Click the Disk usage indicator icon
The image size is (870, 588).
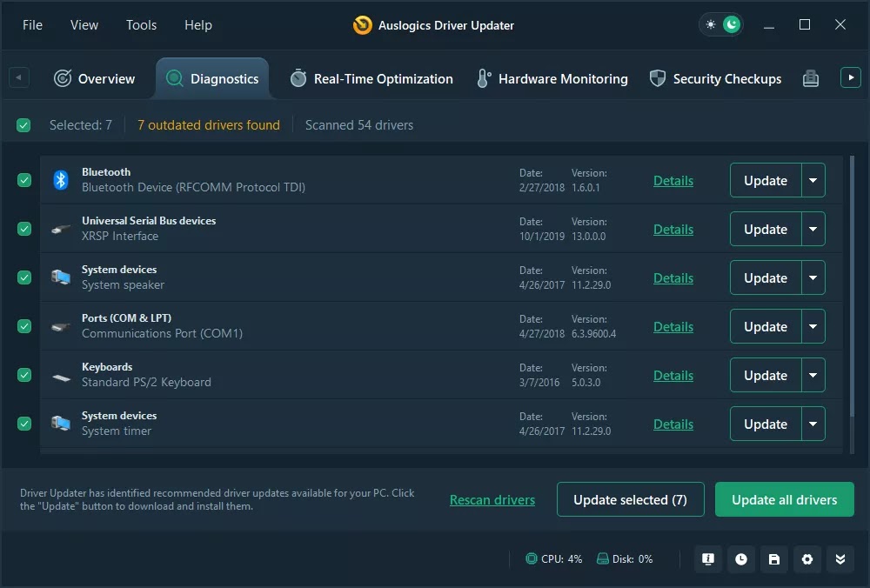point(604,559)
